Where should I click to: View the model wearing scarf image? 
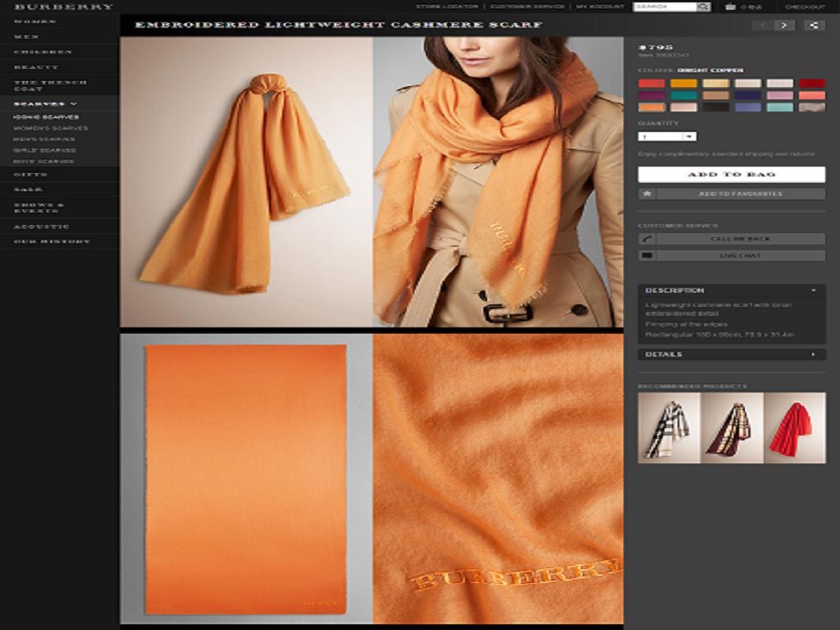point(498,181)
